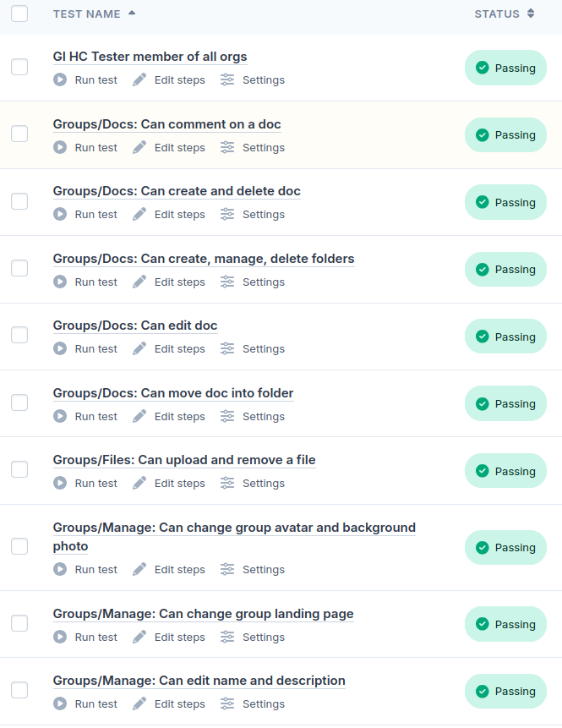Open Groups/Manage: Can change group landing page

(204, 614)
